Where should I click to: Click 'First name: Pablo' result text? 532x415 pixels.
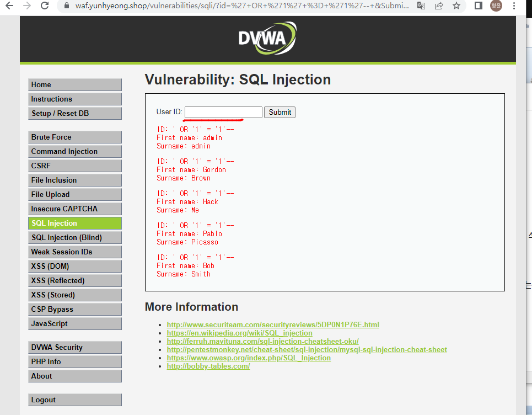tap(189, 233)
